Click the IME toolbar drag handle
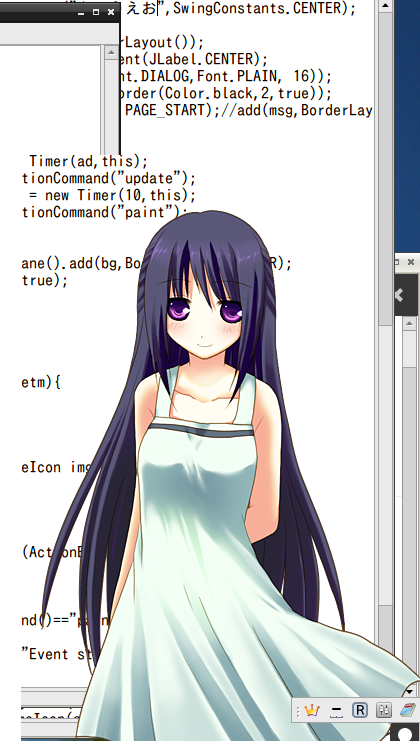420x741 pixels. coord(298,711)
